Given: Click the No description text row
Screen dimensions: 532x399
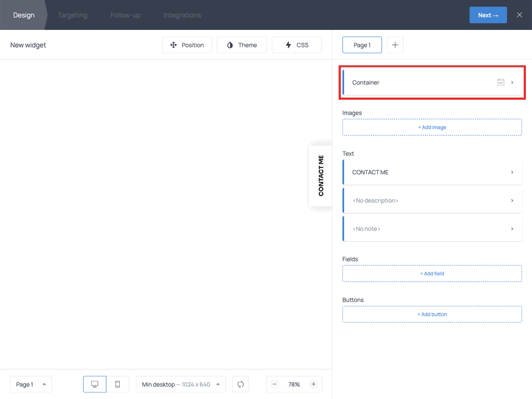Looking at the screenshot, I should point(432,200).
